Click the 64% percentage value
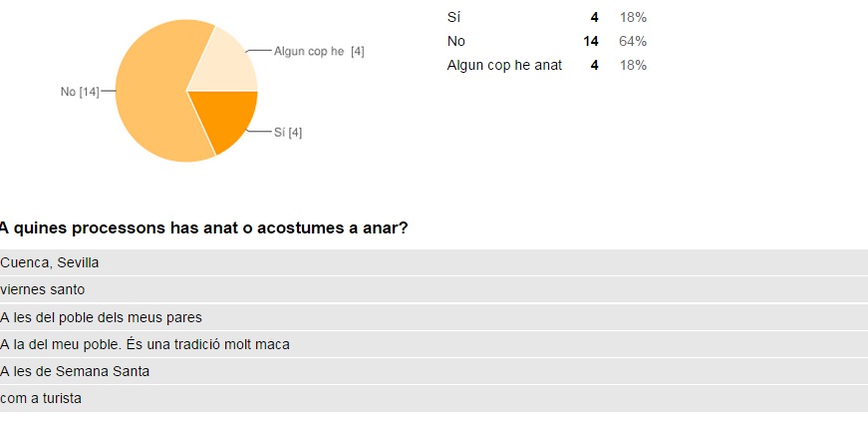 tap(633, 41)
